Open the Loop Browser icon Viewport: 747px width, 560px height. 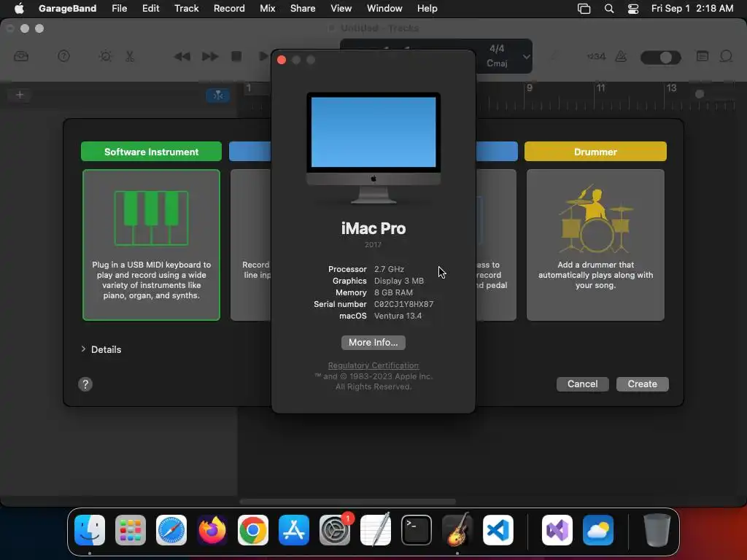tap(726, 56)
